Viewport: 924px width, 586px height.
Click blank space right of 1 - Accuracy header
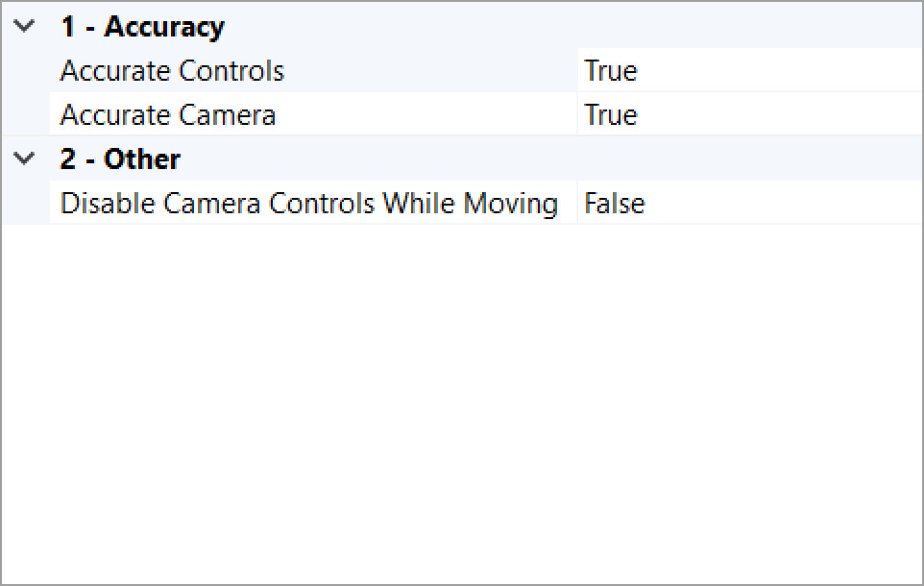pos(576,27)
